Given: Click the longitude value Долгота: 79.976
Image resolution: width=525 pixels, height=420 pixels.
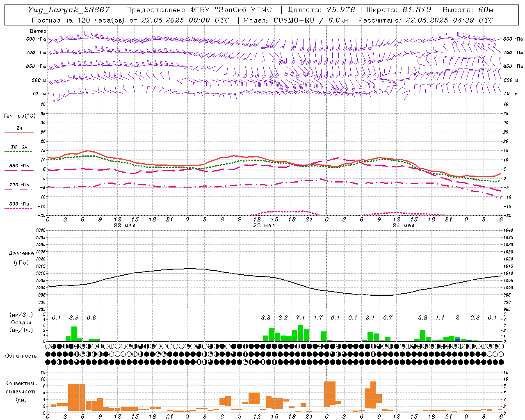Looking at the screenshot, I should (322, 10).
